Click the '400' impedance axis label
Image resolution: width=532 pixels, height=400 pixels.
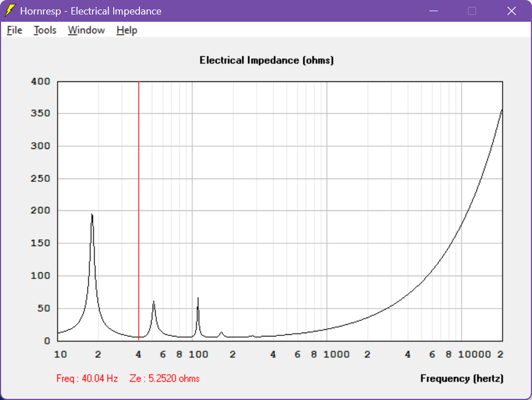pos(40,81)
